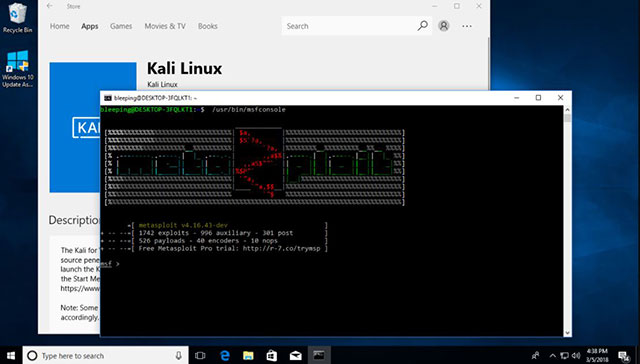Select the terminal icon in taskbar
640x364 pixels.
pos(319,355)
